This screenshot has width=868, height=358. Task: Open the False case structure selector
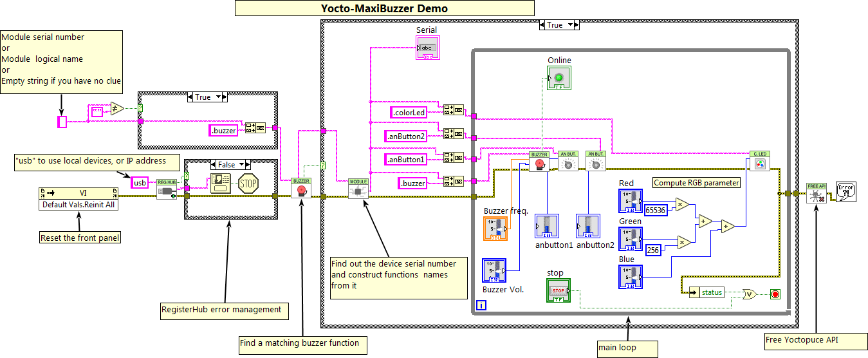click(x=230, y=165)
